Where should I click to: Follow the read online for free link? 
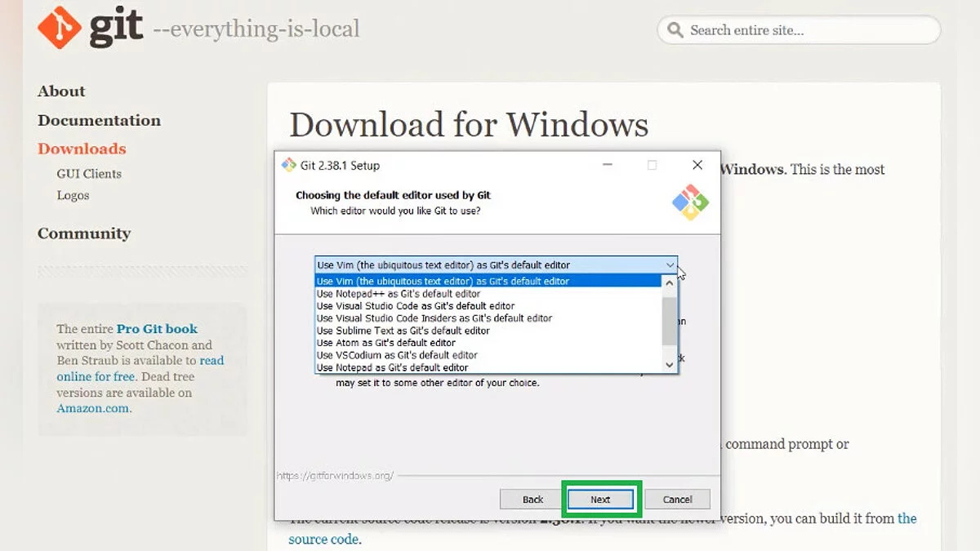(140, 369)
